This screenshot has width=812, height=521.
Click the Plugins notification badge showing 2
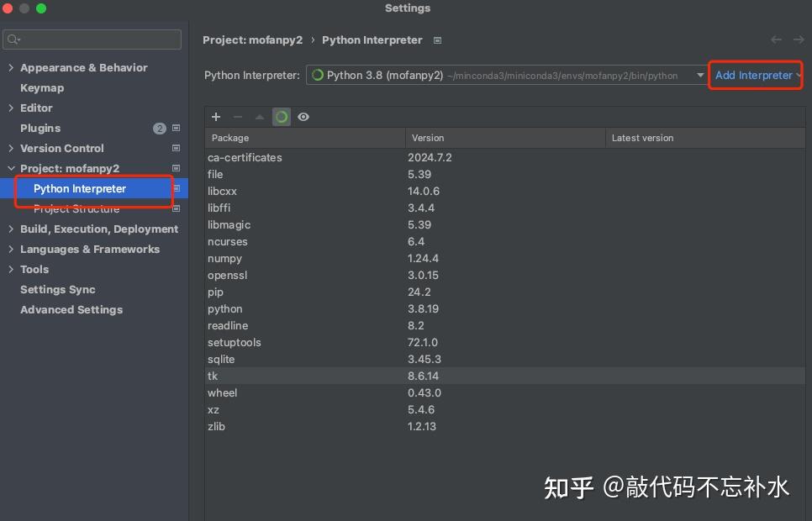160,128
